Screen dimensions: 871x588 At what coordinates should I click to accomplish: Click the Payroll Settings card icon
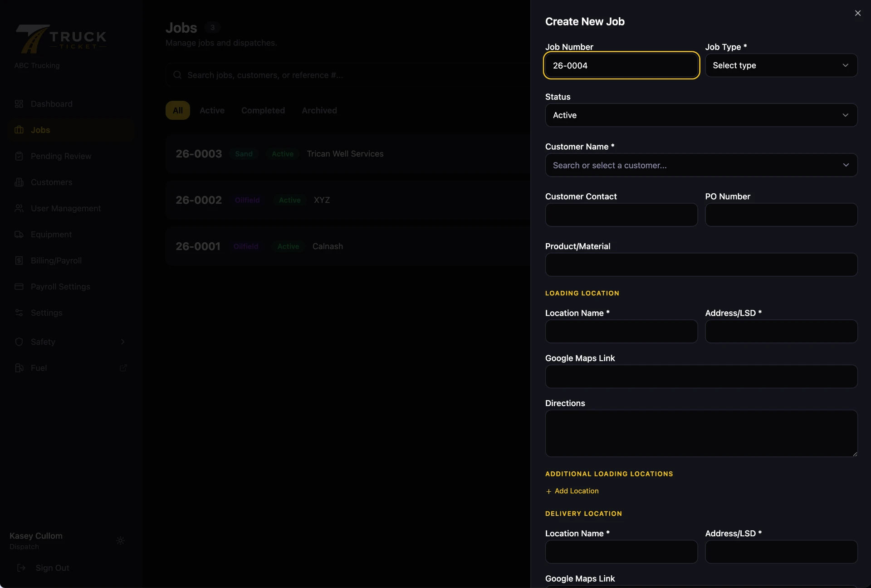click(19, 287)
